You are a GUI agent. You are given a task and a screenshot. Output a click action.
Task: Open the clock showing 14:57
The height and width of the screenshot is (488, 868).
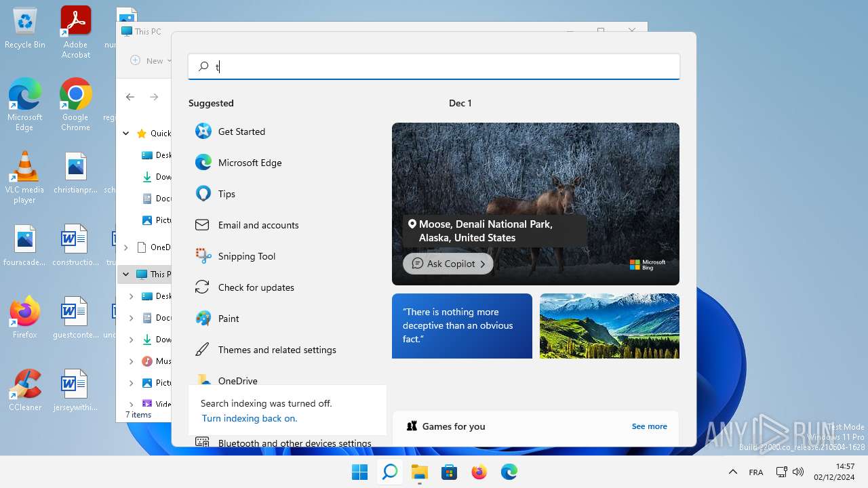coord(834,472)
